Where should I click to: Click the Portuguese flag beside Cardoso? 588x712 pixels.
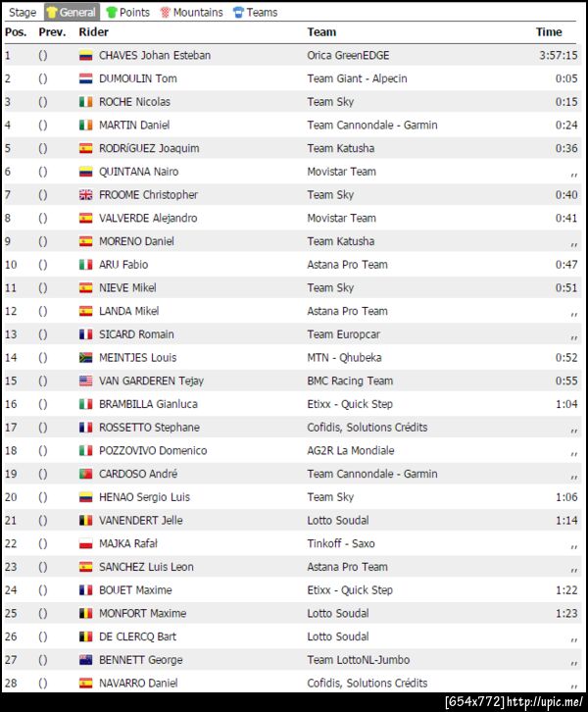coord(86,475)
